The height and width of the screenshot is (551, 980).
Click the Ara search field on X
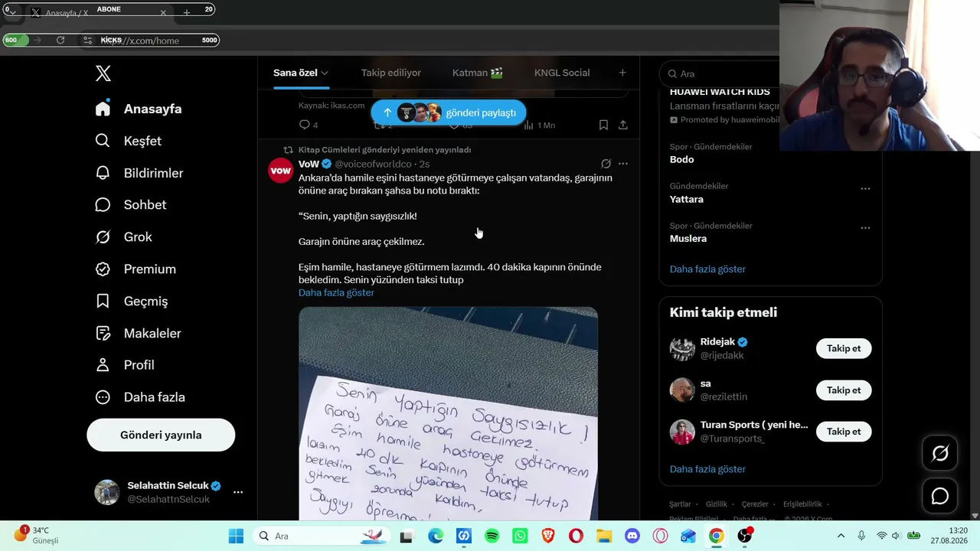coord(720,73)
